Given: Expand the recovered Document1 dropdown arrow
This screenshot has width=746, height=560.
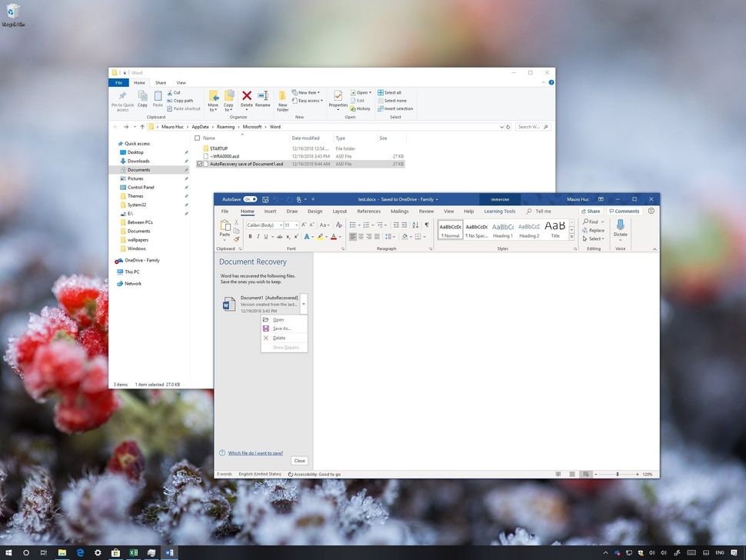Looking at the screenshot, I should [303, 304].
